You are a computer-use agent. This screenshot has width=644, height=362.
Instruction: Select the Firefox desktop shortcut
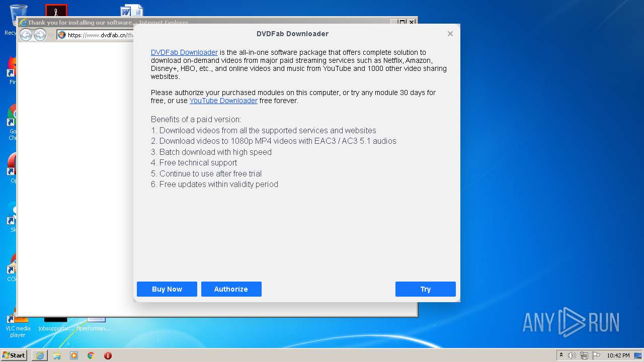point(12,70)
